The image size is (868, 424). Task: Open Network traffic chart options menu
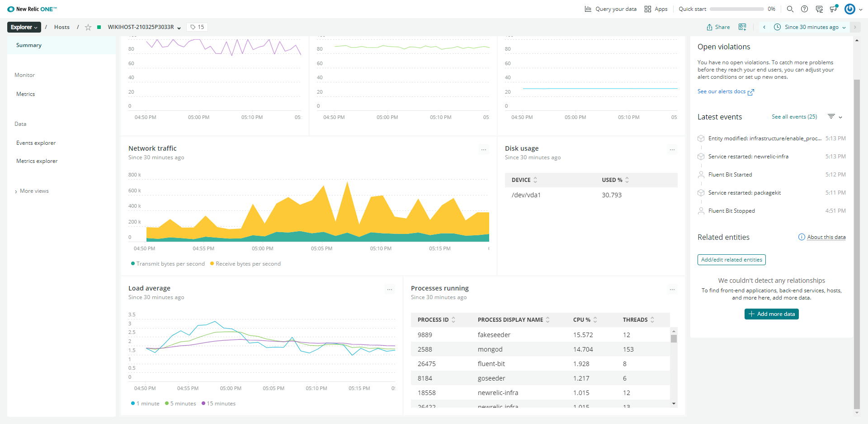[x=484, y=149]
